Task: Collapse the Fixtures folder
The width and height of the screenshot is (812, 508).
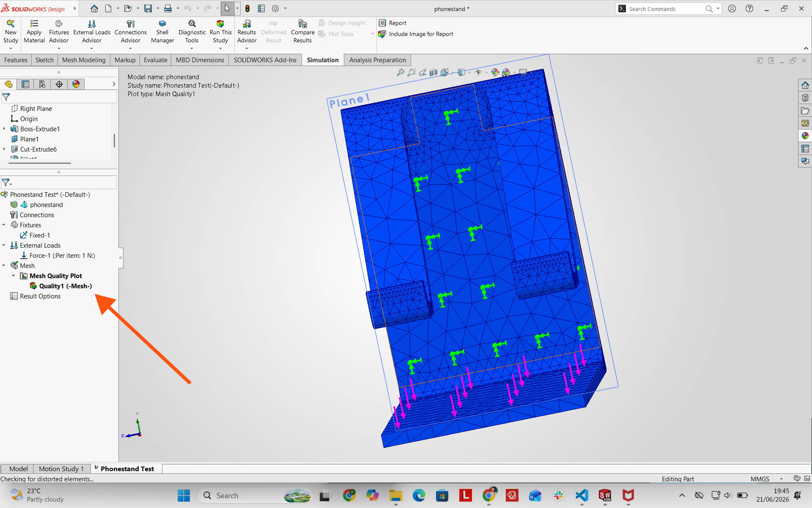Action: point(4,225)
